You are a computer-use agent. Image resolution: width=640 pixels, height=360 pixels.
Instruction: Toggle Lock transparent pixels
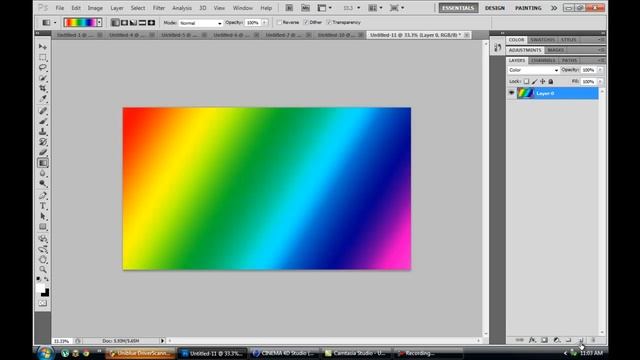click(x=527, y=82)
